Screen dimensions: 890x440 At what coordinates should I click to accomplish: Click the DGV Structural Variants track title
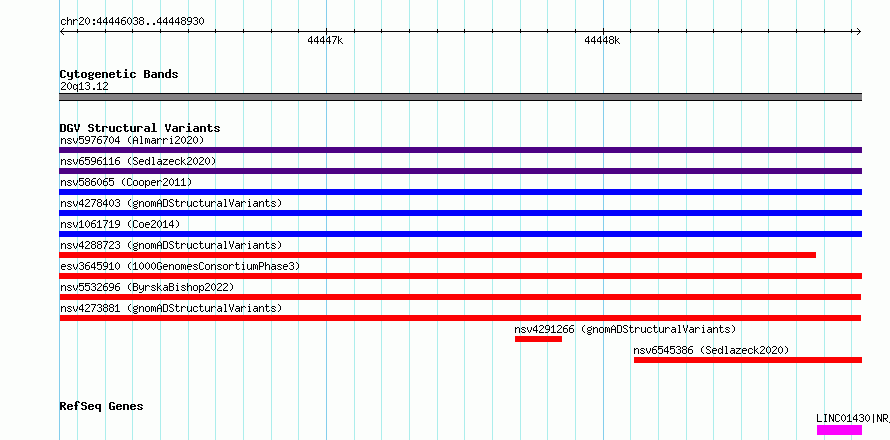pyautogui.click(x=140, y=128)
